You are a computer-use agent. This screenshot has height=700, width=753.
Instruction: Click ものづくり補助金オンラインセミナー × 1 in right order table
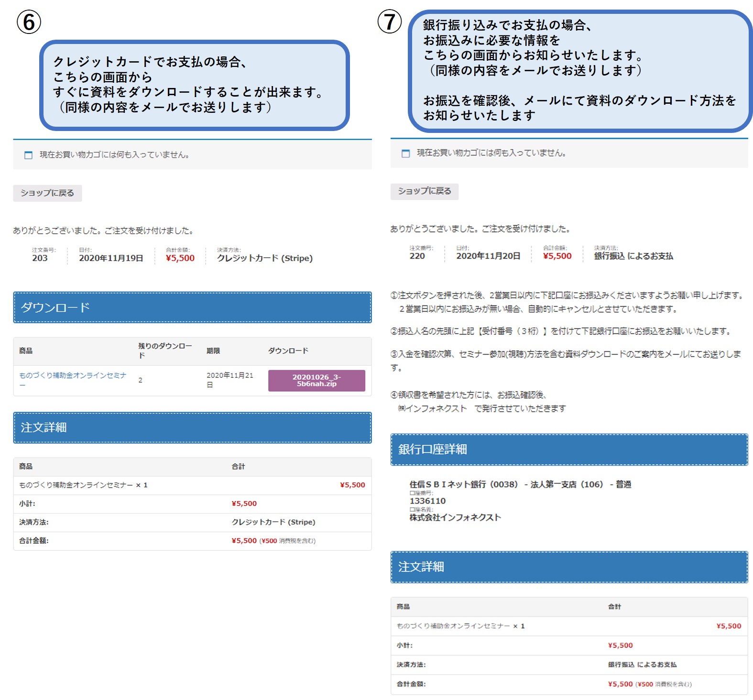click(460, 626)
